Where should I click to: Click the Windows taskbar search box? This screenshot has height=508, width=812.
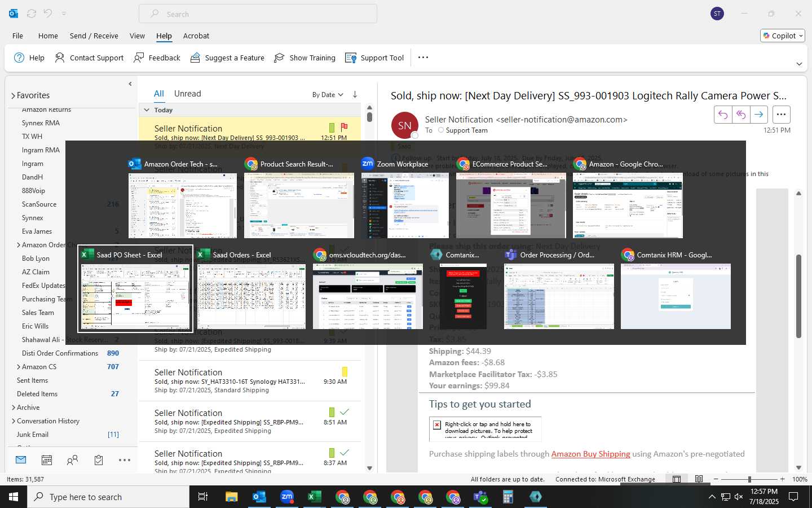tap(108, 497)
